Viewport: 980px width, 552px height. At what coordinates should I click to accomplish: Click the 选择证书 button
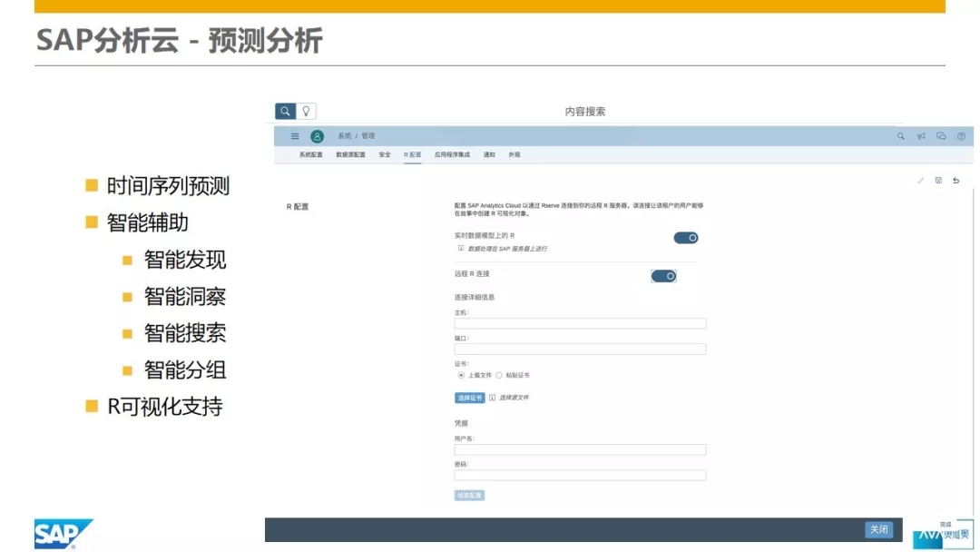pos(469,398)
